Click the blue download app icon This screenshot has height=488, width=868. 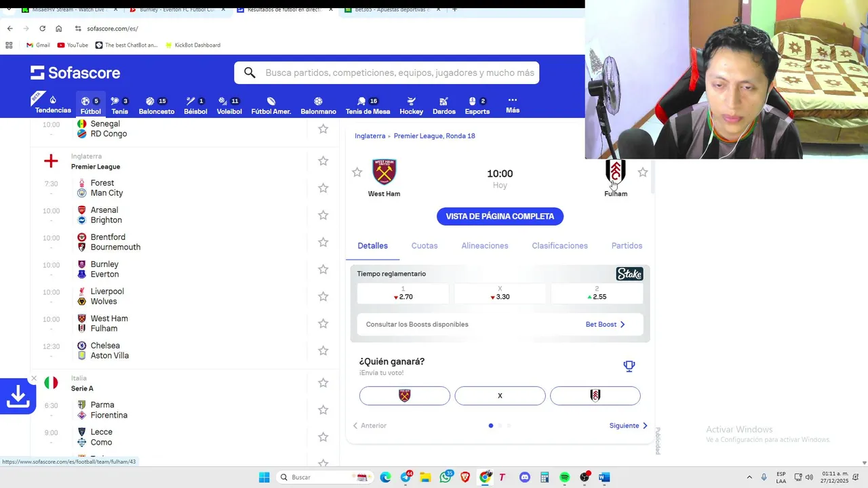[x=18, y=396]
